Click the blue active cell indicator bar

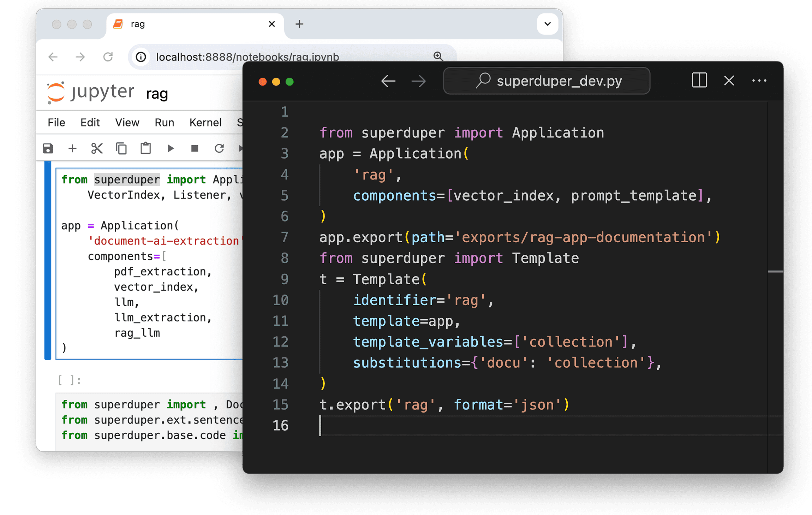click(48, 260)
